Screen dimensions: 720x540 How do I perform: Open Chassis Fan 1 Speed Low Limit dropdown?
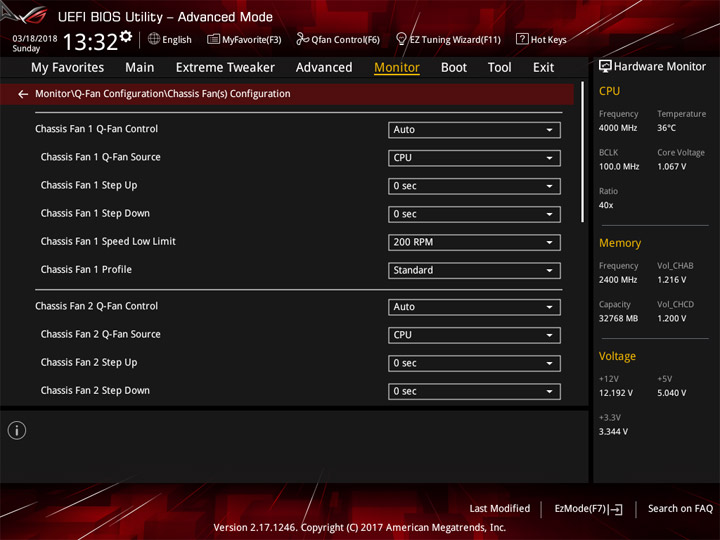tap(474, 242)
